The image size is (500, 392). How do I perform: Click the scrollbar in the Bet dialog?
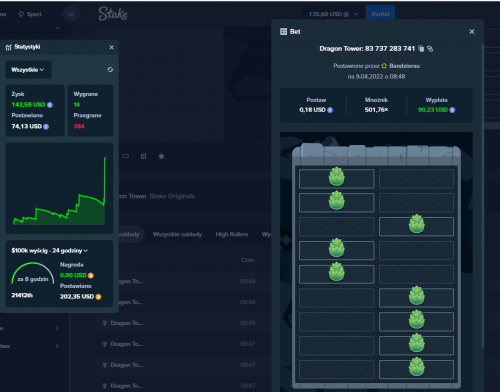coord(482,197)
